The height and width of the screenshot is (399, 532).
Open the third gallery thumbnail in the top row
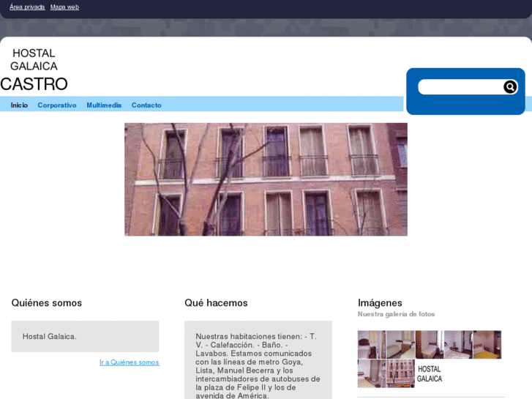point(430,345)
